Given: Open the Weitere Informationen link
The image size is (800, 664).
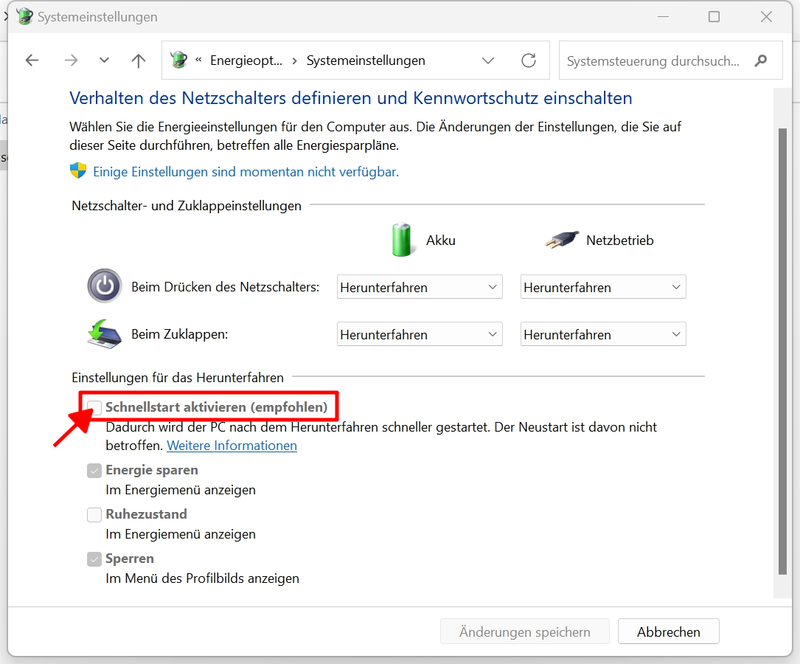Looking at the screenshot, I should point(232,445).
